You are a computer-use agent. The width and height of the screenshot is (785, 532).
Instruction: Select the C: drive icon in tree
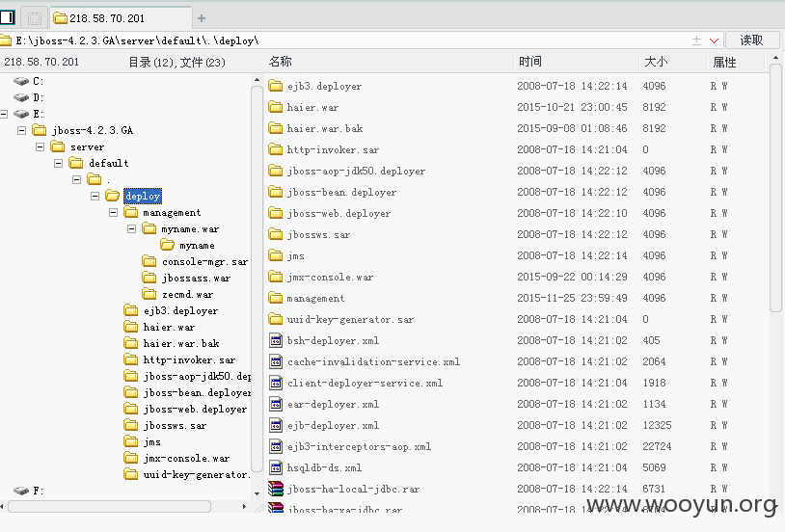(x=21, y=81)
